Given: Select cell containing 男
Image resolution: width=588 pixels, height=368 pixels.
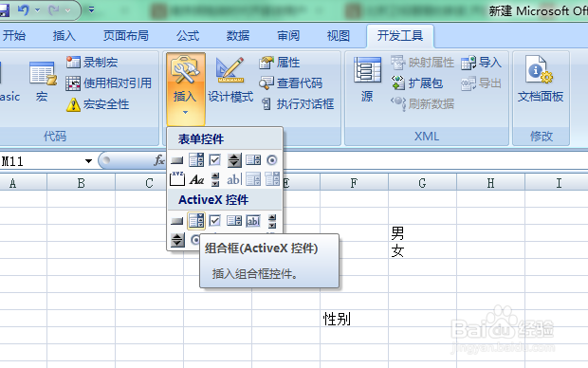Looking at the screenshot, I should tap(422, 233).
